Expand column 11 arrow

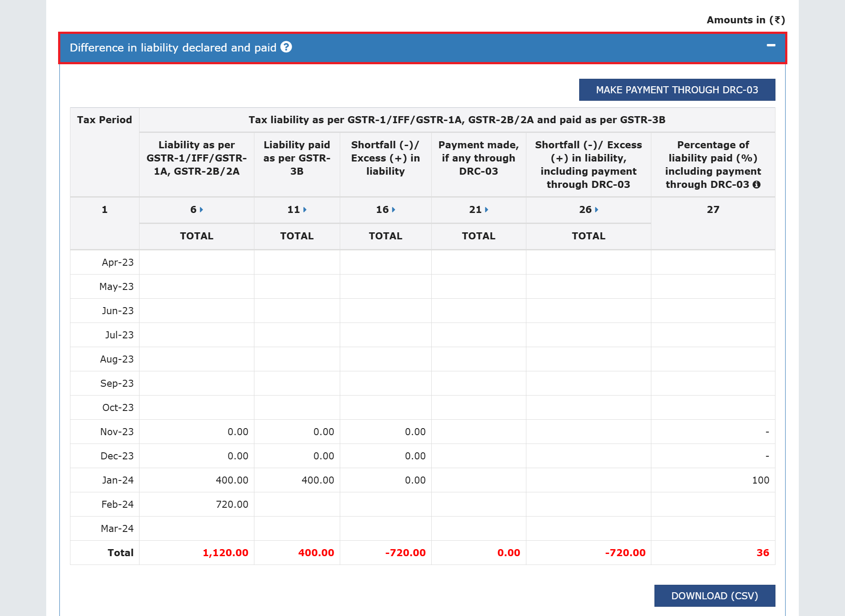305,210
